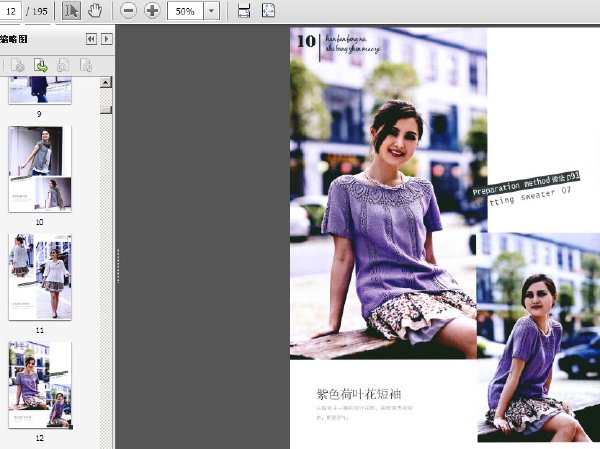The image size is (600, 449).
Task: Enable fit-width scrolling view mode
Action: pos(244,11)
